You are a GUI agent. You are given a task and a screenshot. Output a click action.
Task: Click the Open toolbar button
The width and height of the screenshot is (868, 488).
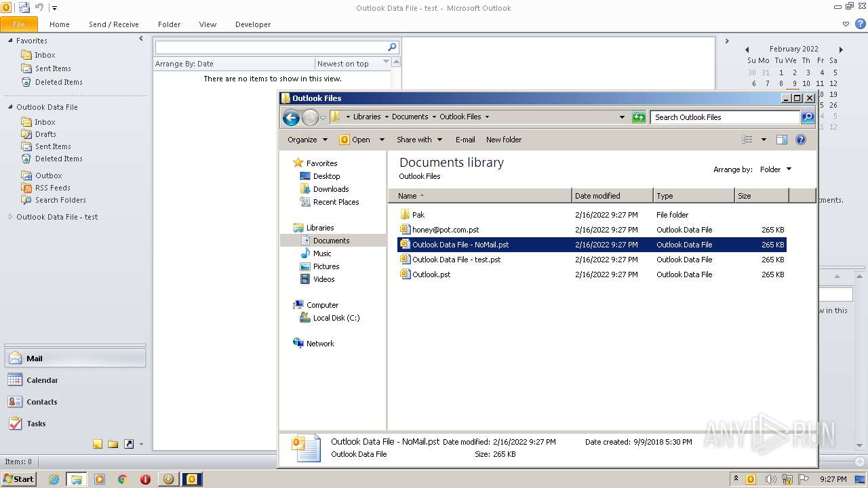[x=355, y=140]
